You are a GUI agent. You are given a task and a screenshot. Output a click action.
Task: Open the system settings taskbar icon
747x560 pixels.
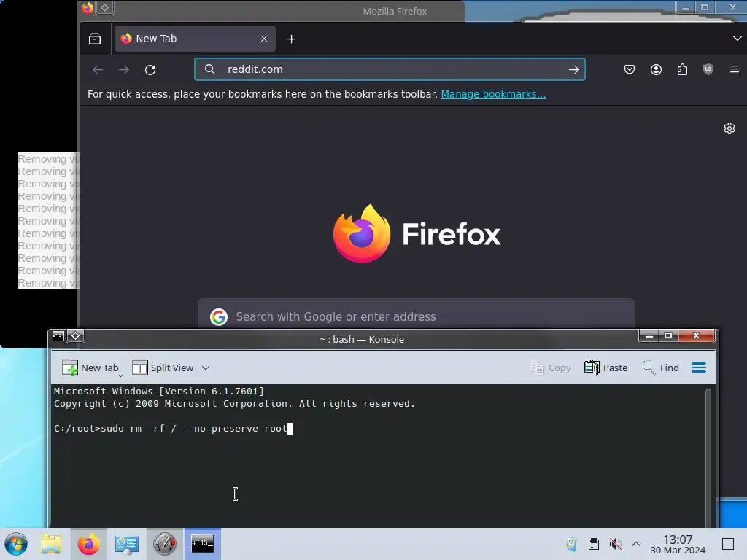coord(127,544)
